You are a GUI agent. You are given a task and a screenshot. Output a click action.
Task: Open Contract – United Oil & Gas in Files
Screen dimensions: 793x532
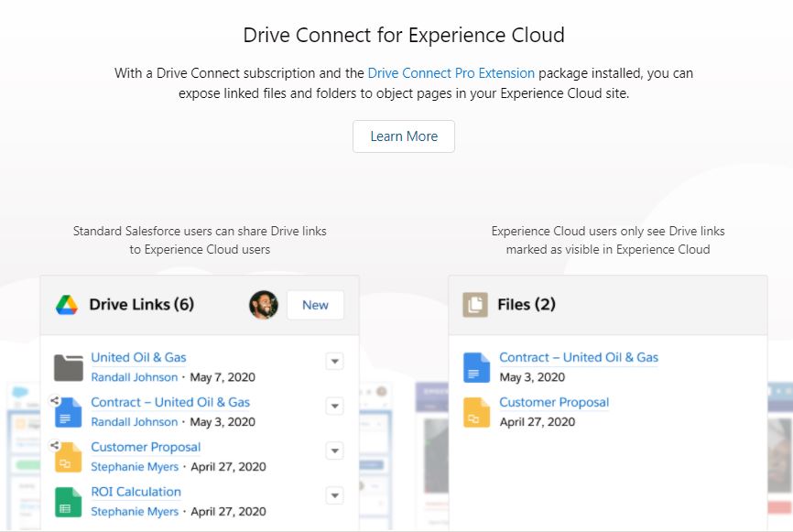[579, 357]
